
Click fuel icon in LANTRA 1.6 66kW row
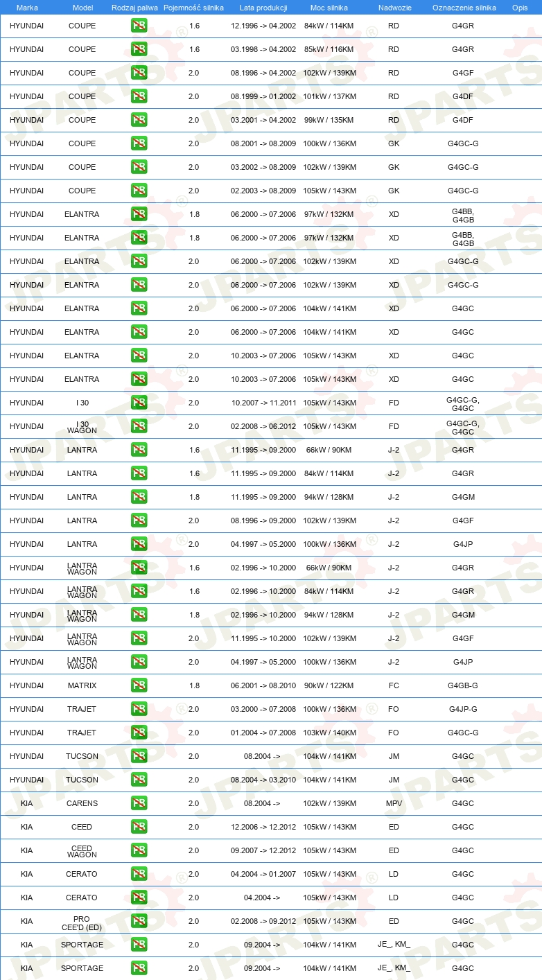point(139,450)
